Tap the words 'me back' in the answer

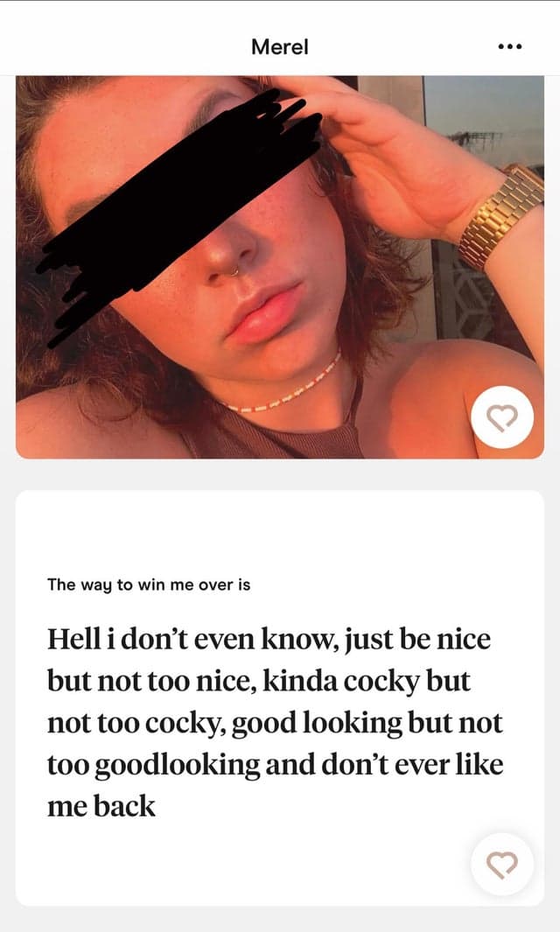(x=101, y=807)
